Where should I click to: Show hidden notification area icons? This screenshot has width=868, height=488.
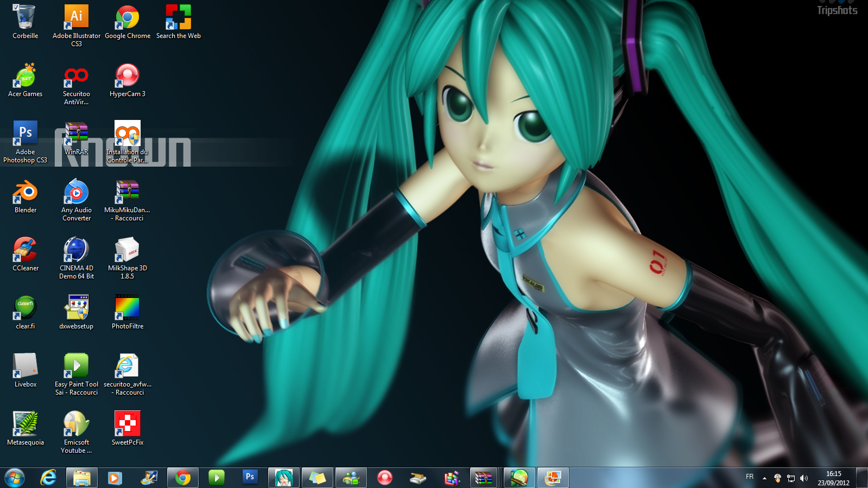coord(764,478)
